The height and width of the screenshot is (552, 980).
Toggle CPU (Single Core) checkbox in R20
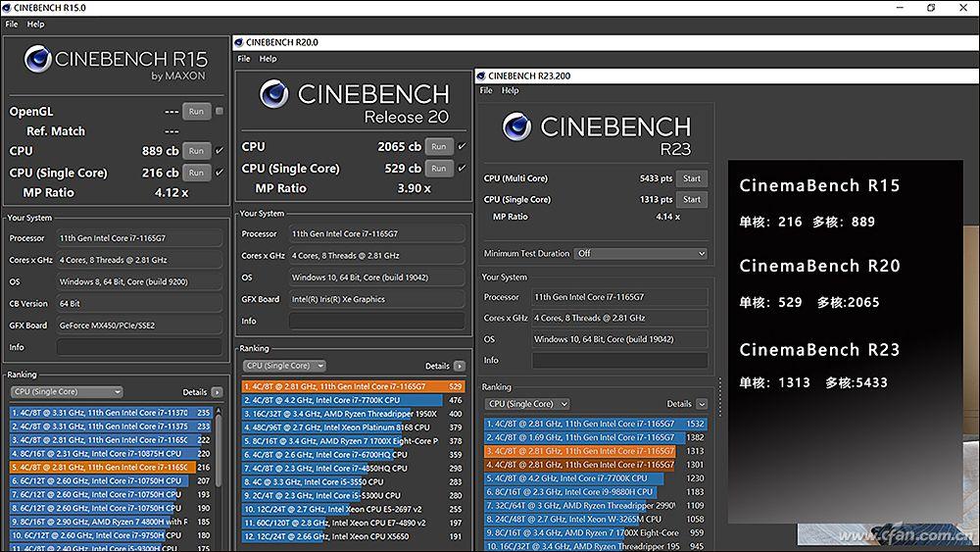[462, 168]
